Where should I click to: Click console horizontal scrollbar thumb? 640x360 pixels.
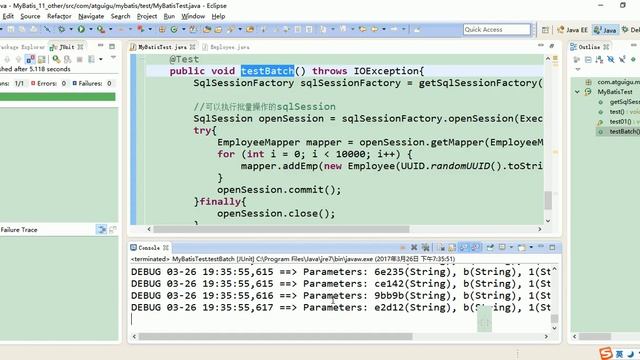click(x=276, y=336)
